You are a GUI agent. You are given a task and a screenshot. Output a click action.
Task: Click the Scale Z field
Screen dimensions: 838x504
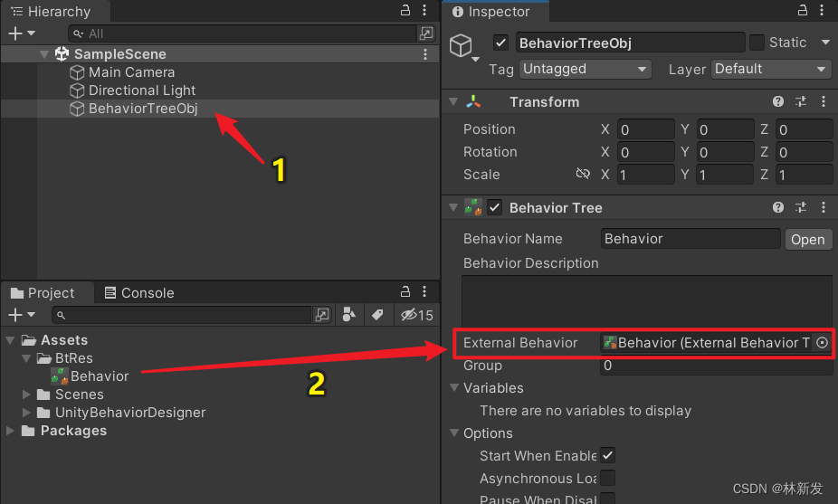pyautogui.click(x=804, y=175)
